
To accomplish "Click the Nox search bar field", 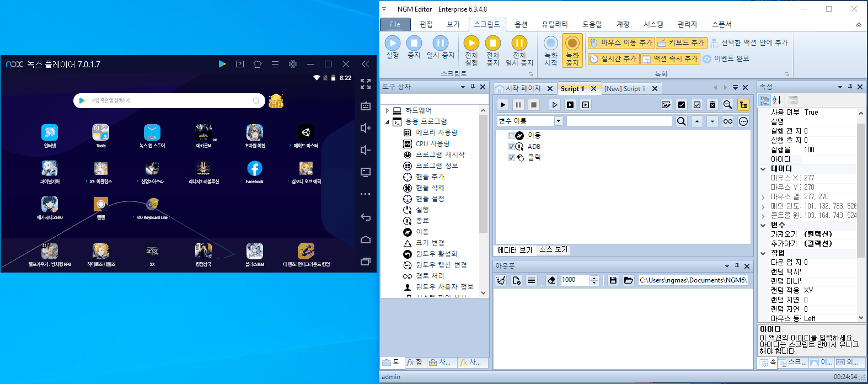I will point(169,100).
